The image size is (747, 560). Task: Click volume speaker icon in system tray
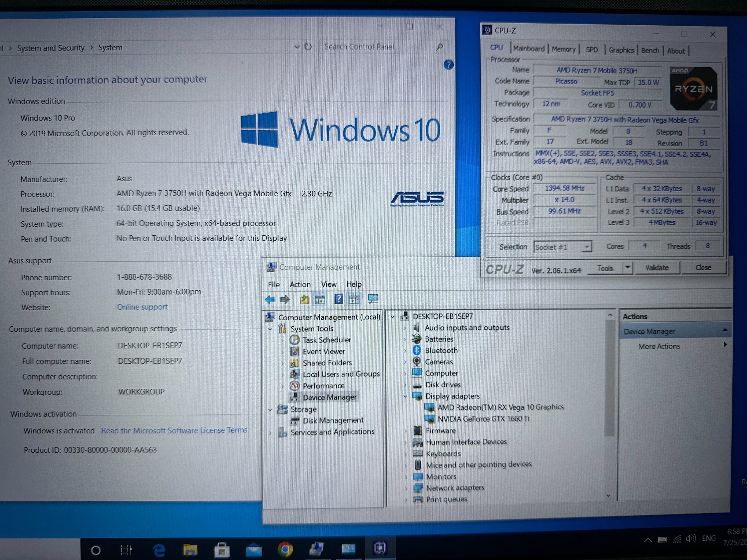click(691, 539)
